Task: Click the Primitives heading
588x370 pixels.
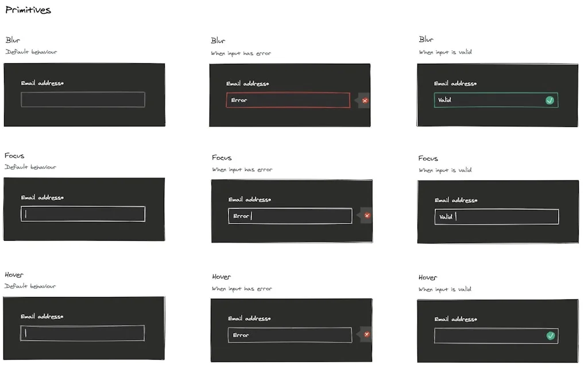Action: pyautogui.click(x=28, y=9)
